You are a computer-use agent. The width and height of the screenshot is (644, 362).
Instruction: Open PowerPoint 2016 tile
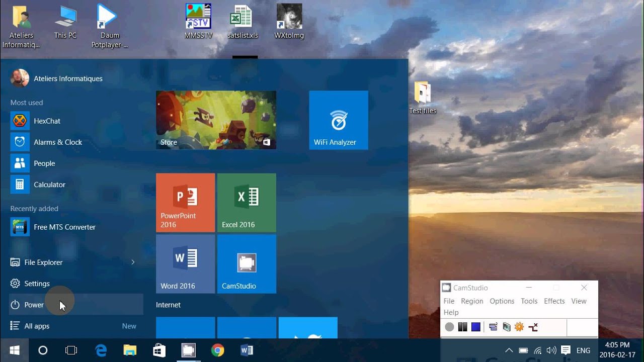tap(185, 203)
